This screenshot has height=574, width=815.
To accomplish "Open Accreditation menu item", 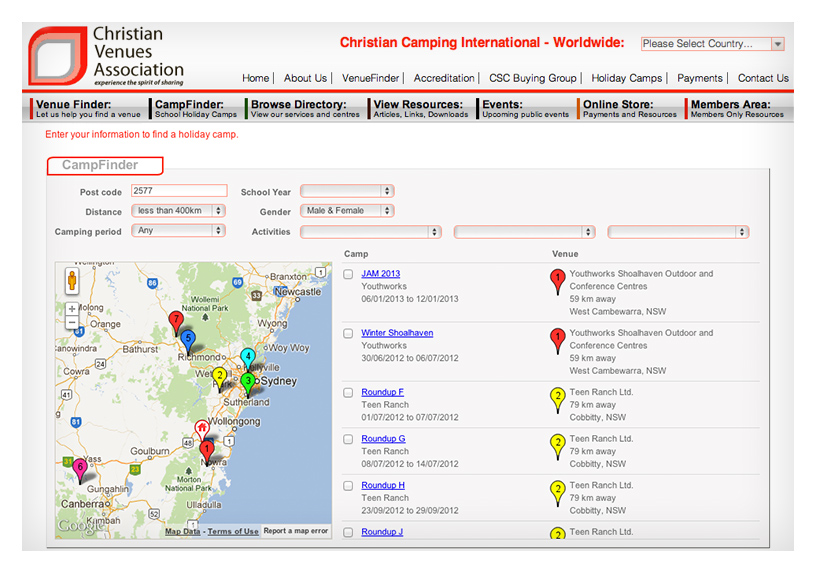I will coord(444,78).
